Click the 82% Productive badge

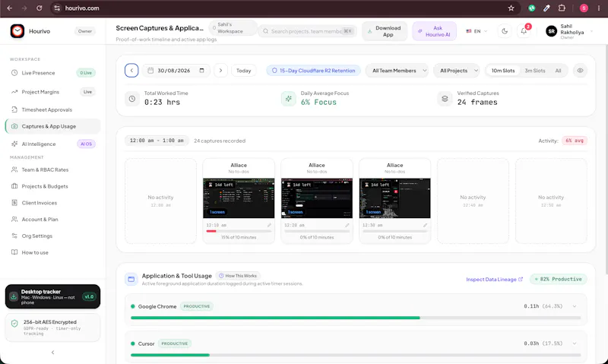559,279
